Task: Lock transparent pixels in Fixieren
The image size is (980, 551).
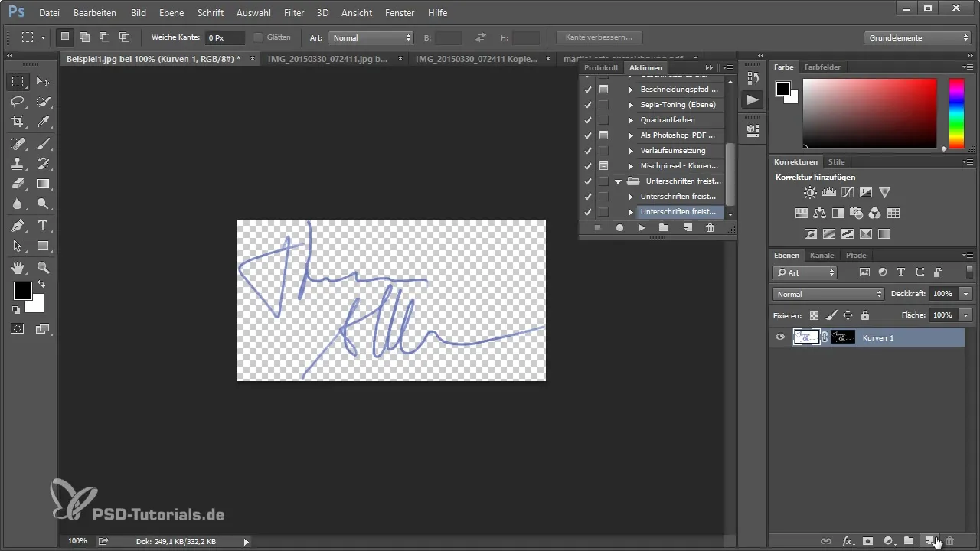Action: click(815, 315)
